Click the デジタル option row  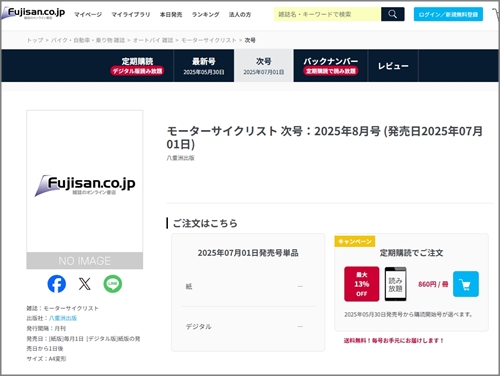(x=248, y=326)
